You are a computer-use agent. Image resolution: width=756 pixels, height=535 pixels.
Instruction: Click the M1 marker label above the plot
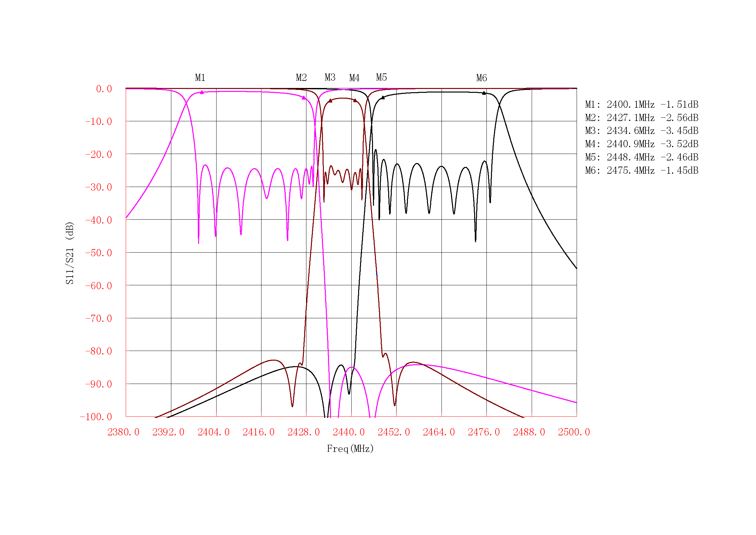200,78
